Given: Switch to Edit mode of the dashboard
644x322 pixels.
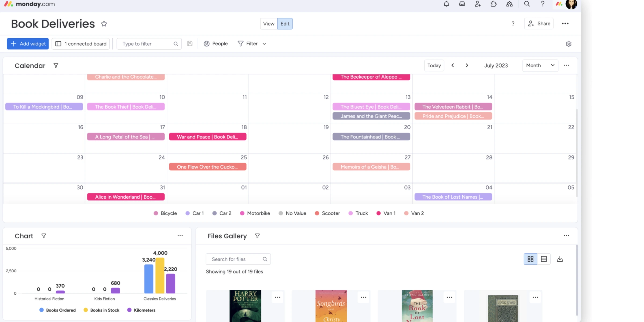Looking at the screenshot, I should point(285,24).
